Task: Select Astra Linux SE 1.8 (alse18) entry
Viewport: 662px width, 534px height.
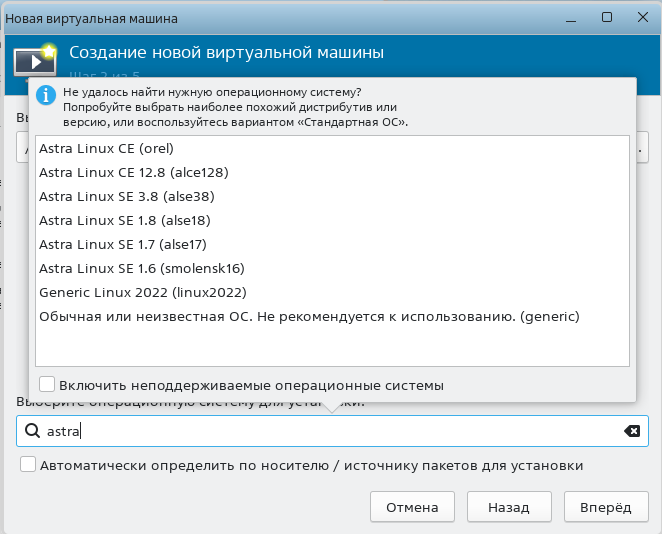Action: [x=124, y=220]
